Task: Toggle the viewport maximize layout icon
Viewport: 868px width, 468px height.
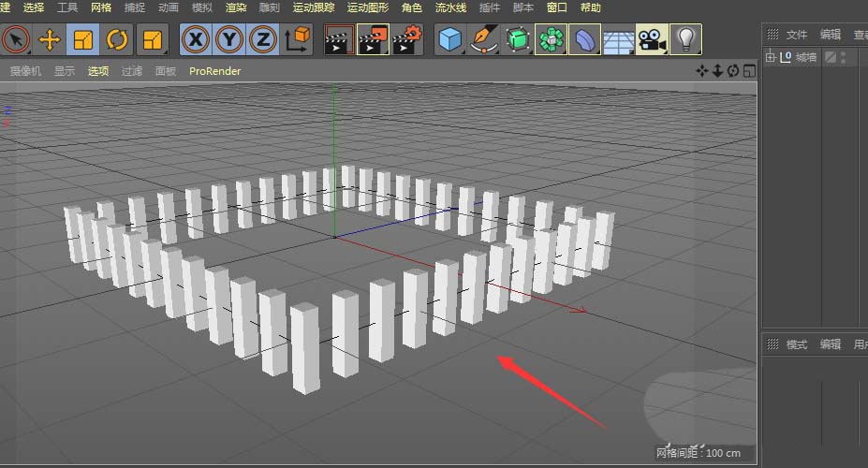Action: (749, 71)
